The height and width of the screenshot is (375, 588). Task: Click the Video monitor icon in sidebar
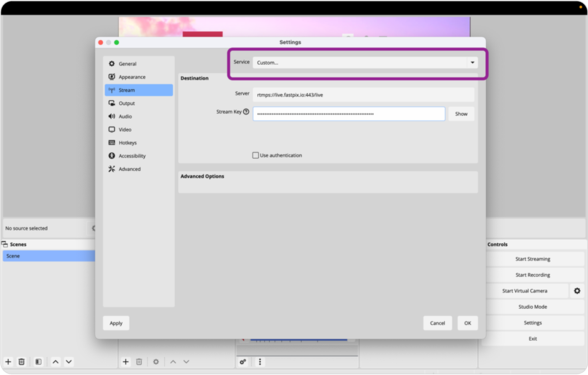[x=112, y=129]
